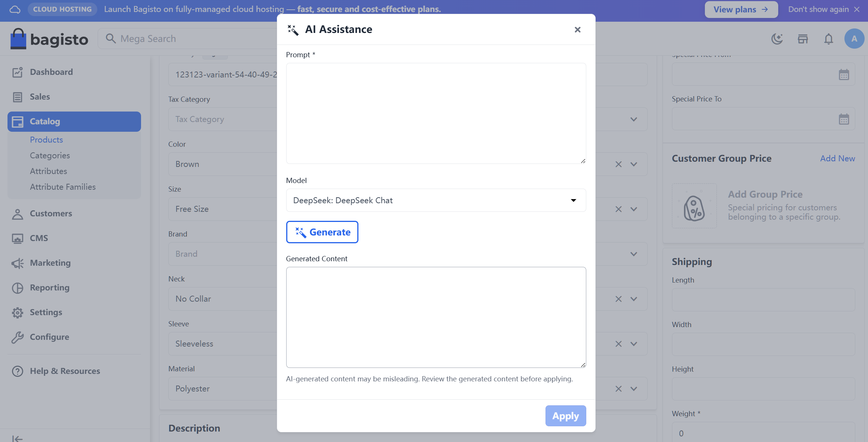
Task: Apply the generated content
Action: click(x=565, y=416)
